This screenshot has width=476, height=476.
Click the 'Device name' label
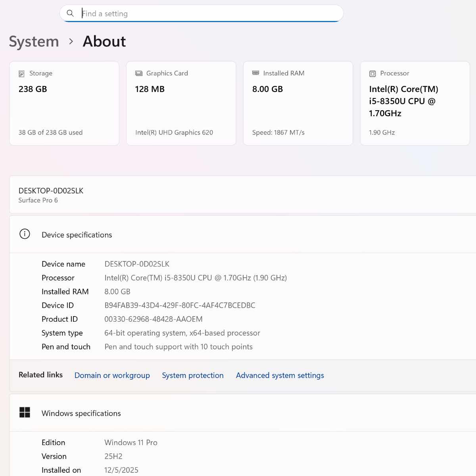(63, 264)
